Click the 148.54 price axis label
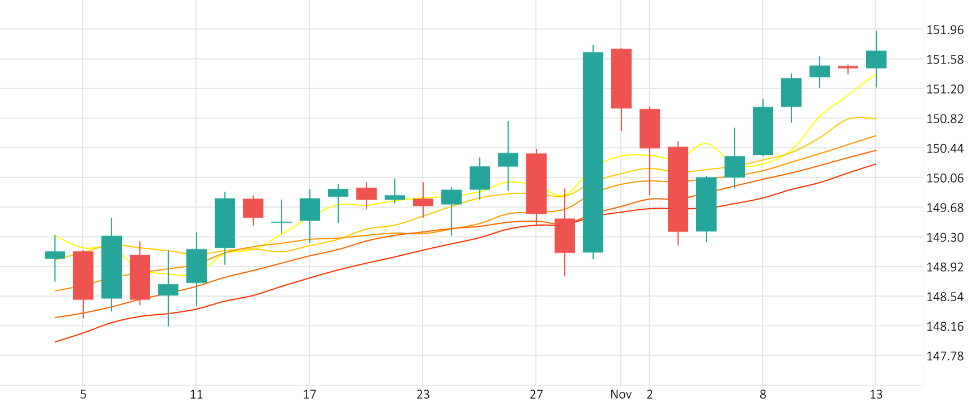 [944, 297]
